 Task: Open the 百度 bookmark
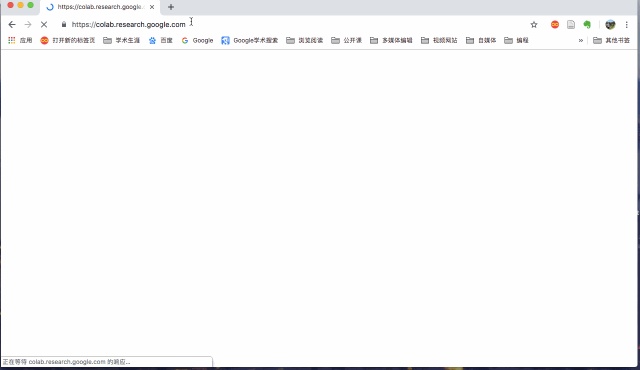[x=160, y=40]
